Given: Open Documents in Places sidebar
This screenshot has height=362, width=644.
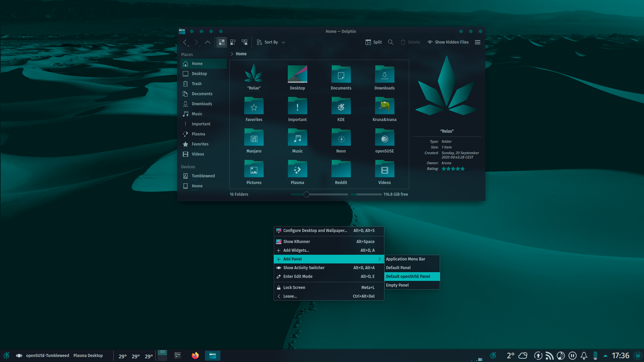Looking at the screenshot, I should pyautogui.click(x=204, y=94).
